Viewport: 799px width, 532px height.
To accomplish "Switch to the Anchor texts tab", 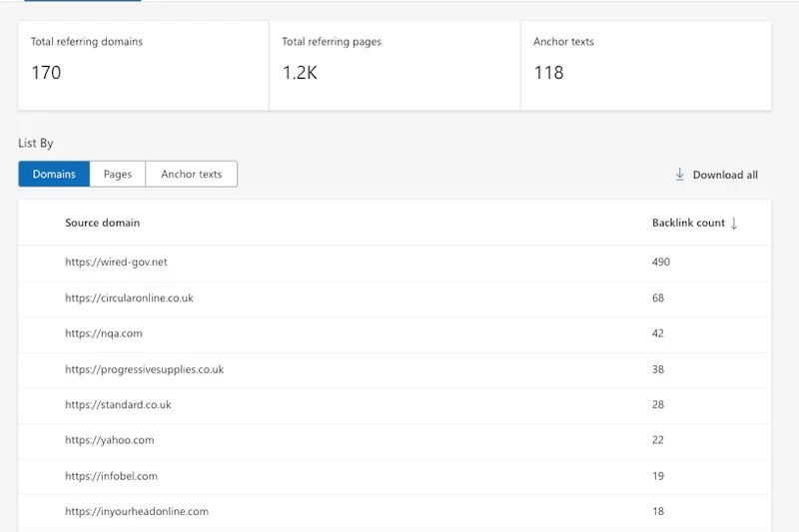I will [x=192, y=174].
